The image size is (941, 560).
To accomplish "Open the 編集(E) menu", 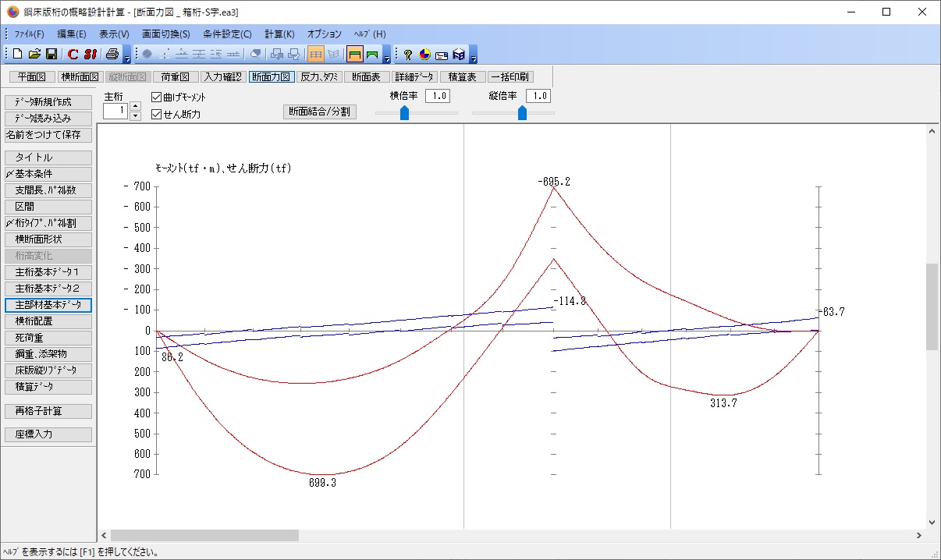I will click(x=72, y=34).
